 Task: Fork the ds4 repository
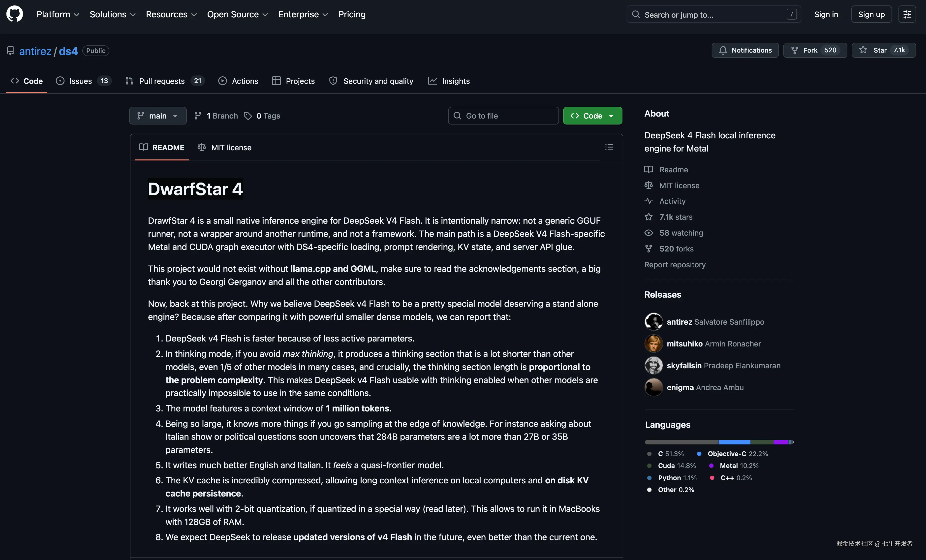point(815,50)
